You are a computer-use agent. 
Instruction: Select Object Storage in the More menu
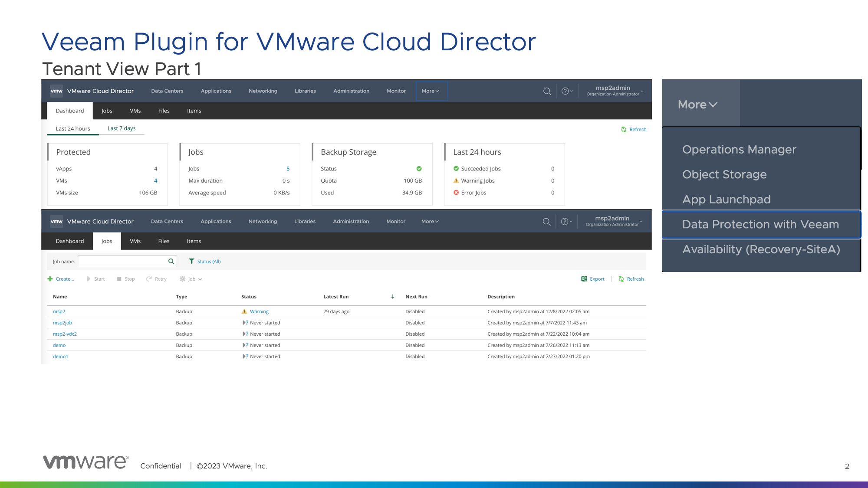pyautogui.click(x=724, y=174)
